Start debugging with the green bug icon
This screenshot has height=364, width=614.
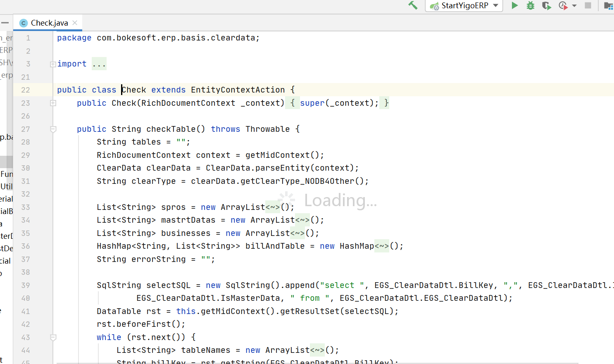click(x=531, y=5)
